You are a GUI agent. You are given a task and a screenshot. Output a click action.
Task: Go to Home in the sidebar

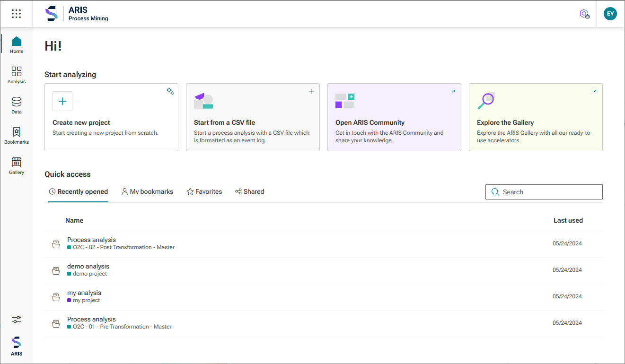click(x=17, y=45)
